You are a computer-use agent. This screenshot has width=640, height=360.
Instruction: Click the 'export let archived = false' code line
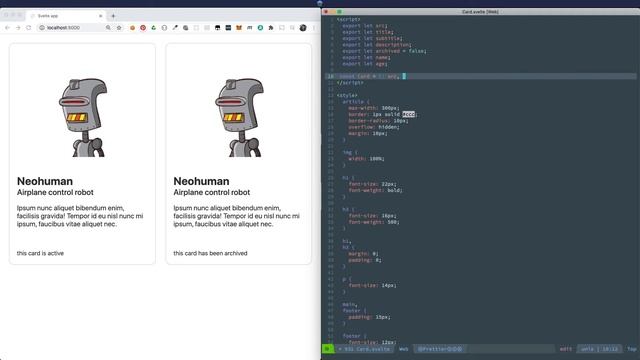pos(384,51)
